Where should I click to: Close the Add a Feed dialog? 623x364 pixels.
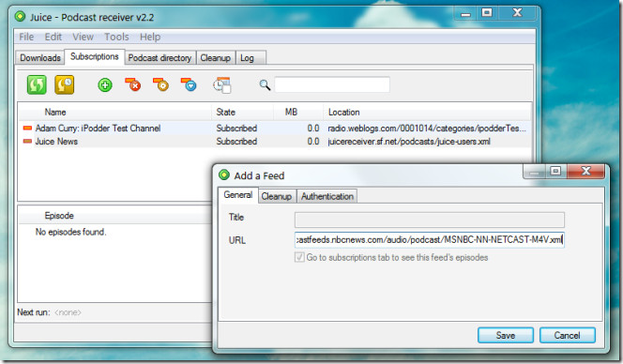click(x=585, y=171)
